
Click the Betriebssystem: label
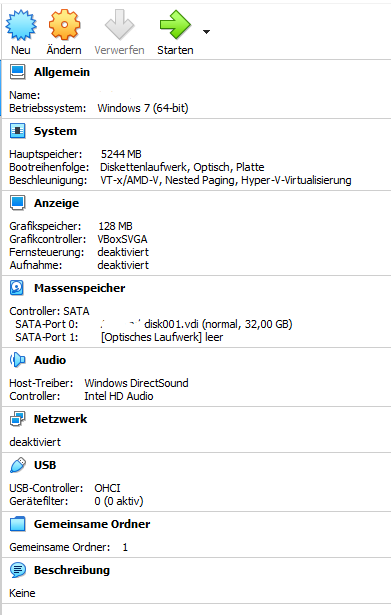47,108
